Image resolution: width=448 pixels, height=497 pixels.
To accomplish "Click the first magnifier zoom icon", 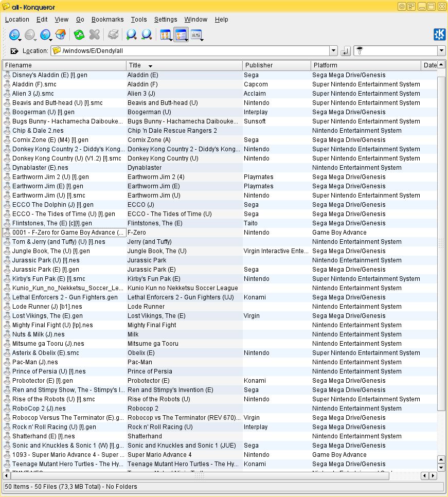I will tap(131, 34).
